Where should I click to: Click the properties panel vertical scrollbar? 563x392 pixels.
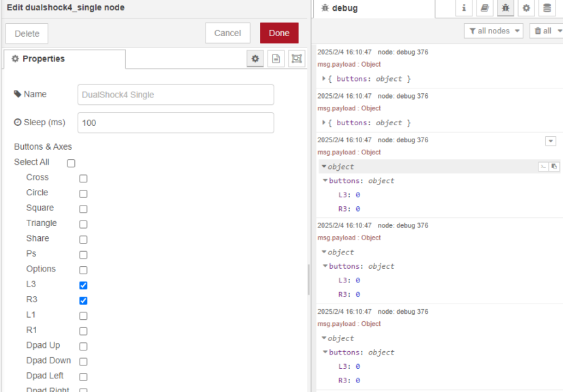[x=308, y=280]
